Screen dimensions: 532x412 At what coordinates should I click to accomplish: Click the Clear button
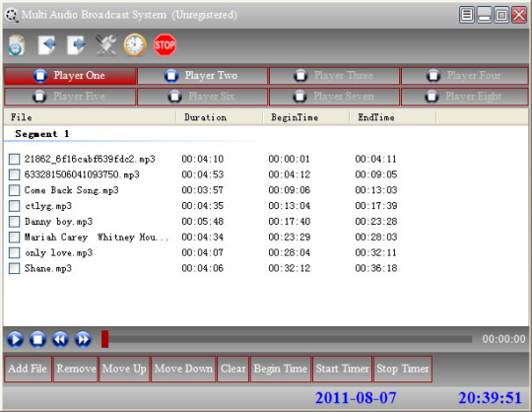(x=233, y=369)
